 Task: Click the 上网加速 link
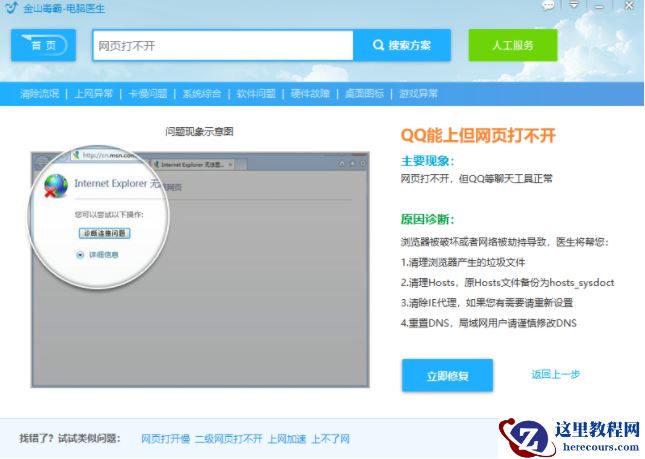coord(287,439)
